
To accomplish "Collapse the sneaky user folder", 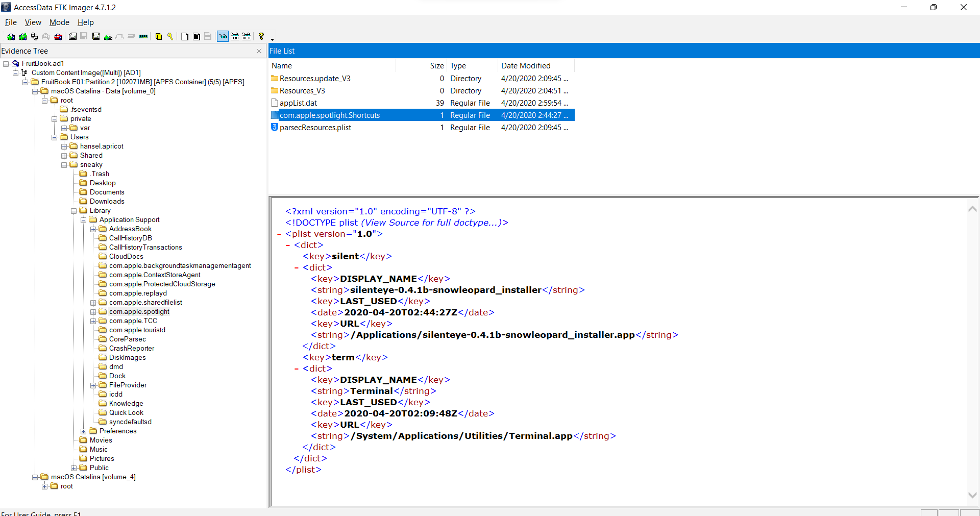I will point(64,165).
